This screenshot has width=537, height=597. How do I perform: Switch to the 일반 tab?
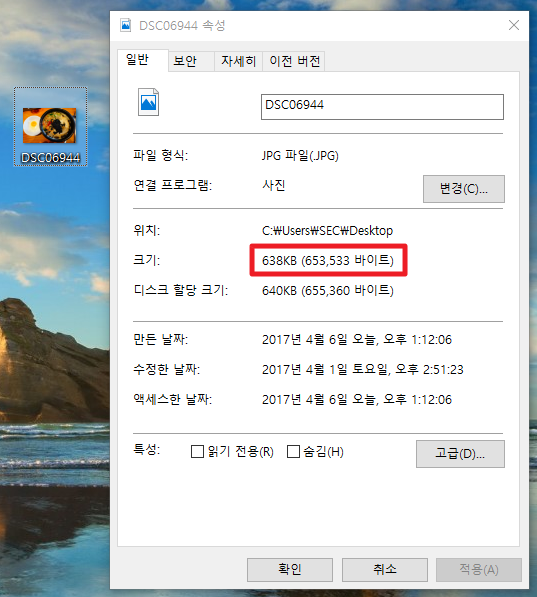(143, 60)
